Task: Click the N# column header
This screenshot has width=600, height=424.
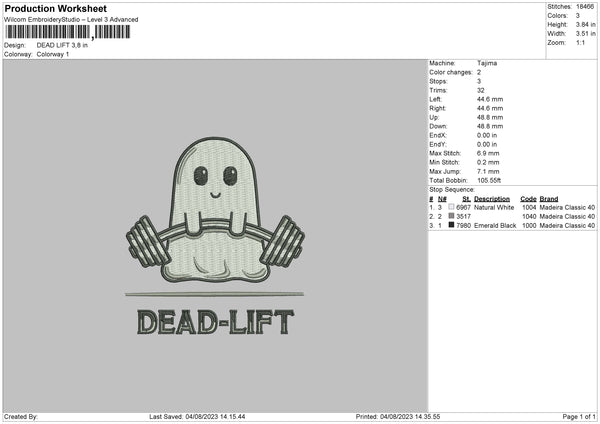Action: tap(440, 198)
